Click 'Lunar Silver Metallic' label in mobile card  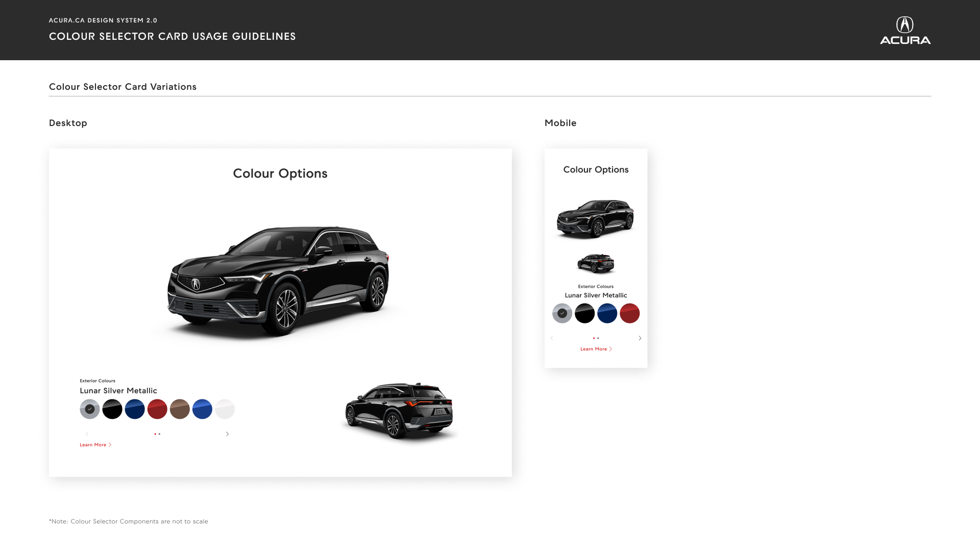[x=596, y=295]
